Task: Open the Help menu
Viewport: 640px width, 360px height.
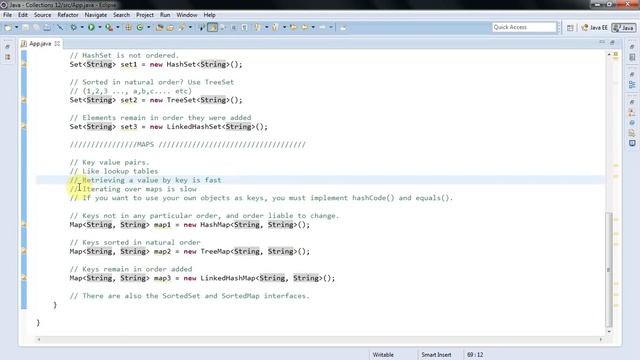Action: (x=209, y=15)
